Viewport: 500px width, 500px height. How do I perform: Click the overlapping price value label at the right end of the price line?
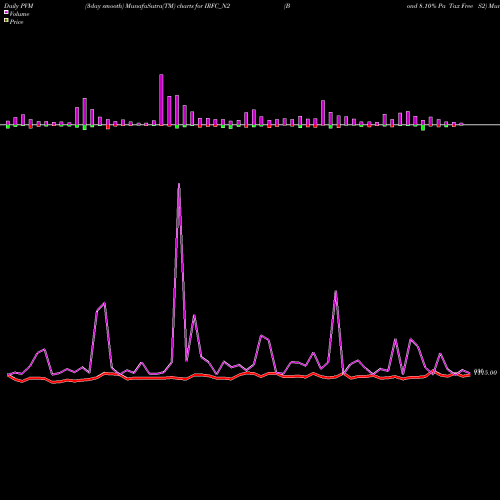click(485, 372)
